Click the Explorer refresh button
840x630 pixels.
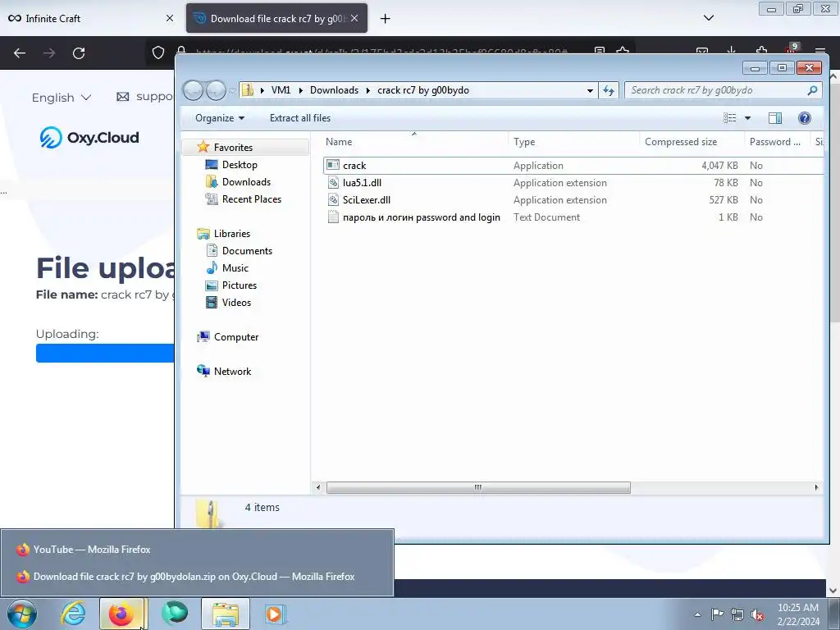[x=609, y=90]
